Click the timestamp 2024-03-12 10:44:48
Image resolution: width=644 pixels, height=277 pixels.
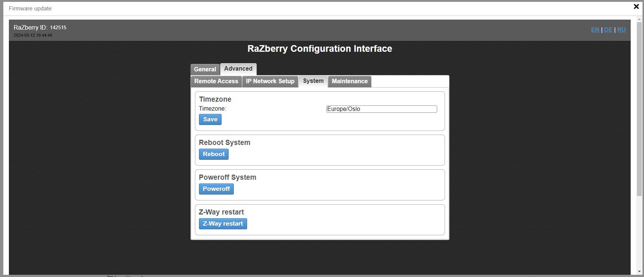coord(33,36)
